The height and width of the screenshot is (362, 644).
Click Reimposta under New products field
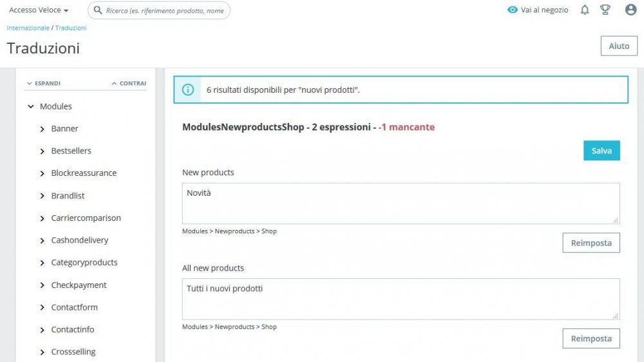point(591,243)
